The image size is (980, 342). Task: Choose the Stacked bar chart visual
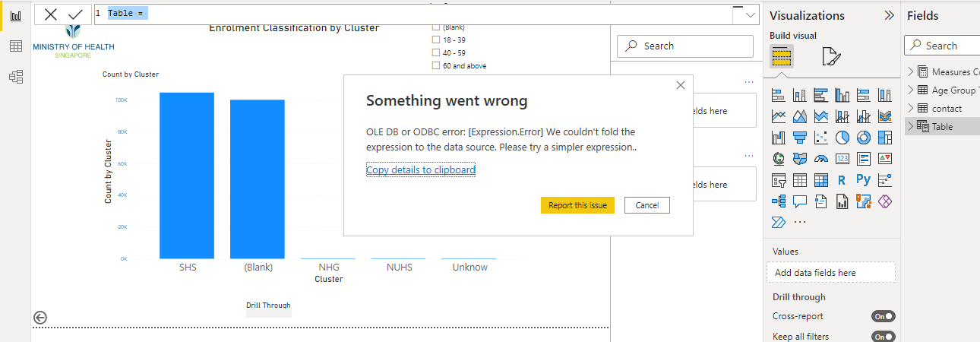click(778, 95)
